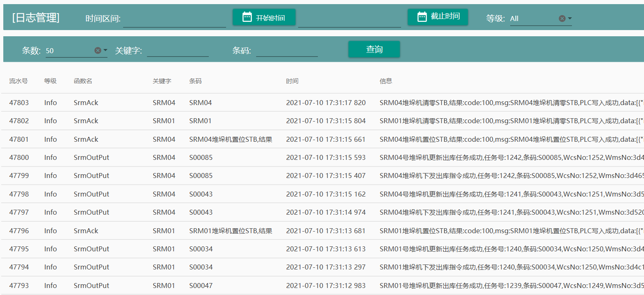The image size is (644, 295).
Task: Expand the 条数 dropdown arrow
Action: point(105,50)
